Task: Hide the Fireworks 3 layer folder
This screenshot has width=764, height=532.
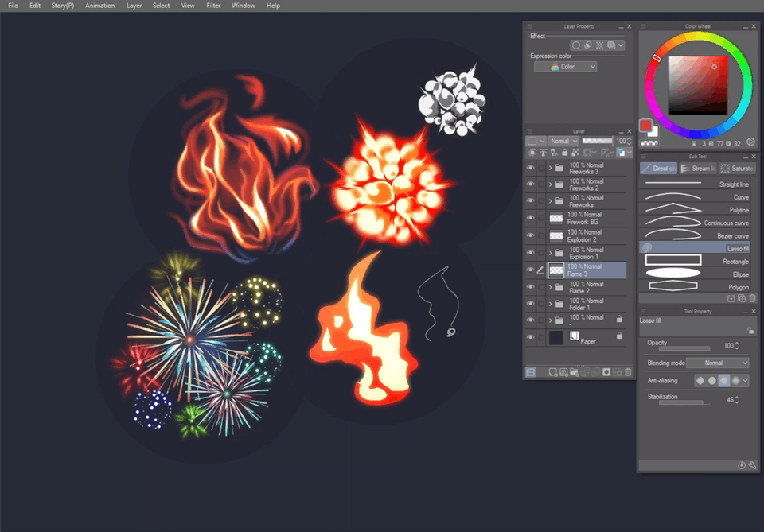Action: (530, 168)
